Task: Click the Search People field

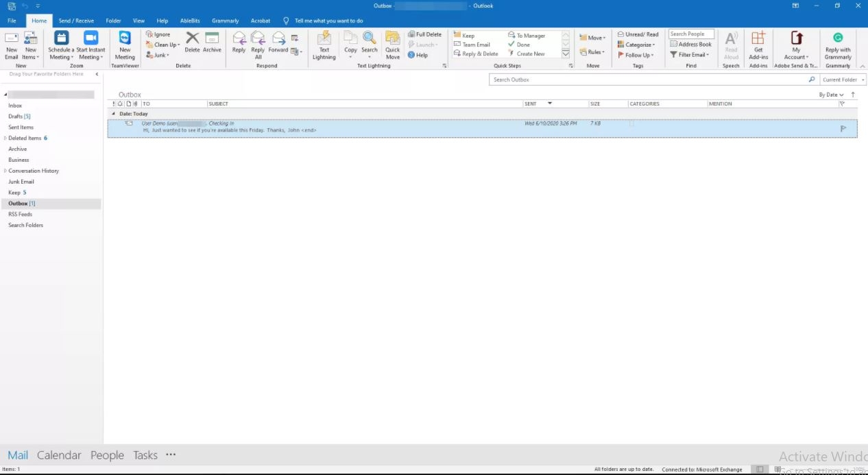Action: (691, 34)
